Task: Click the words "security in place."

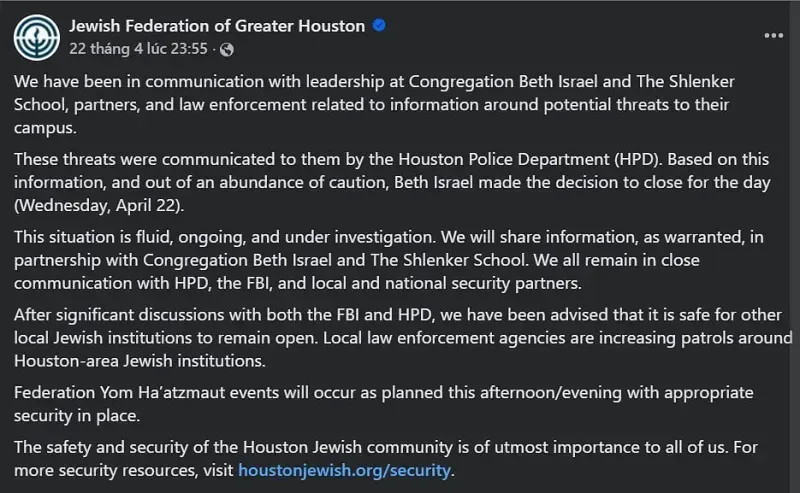Action: click(x=74, y=412)
